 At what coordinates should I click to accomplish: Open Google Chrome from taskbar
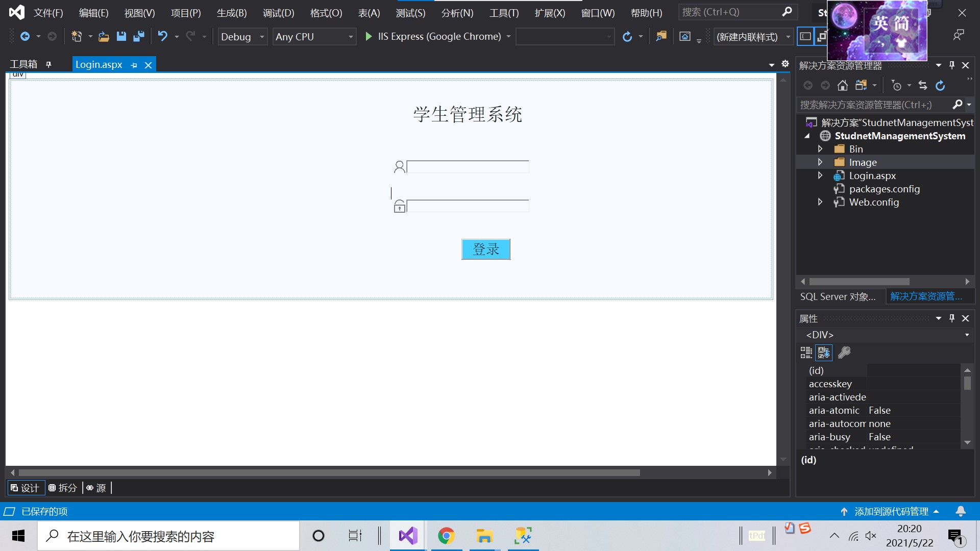[446, 536]
